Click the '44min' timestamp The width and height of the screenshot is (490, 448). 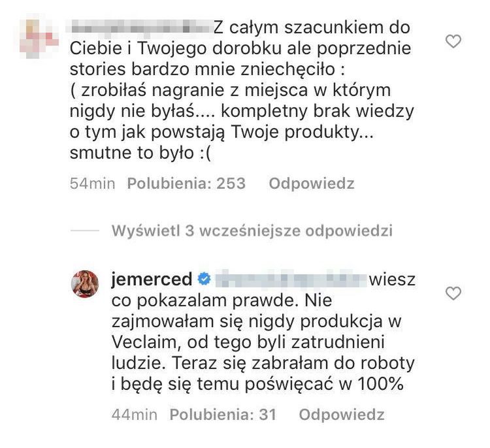tap(133, 414)
